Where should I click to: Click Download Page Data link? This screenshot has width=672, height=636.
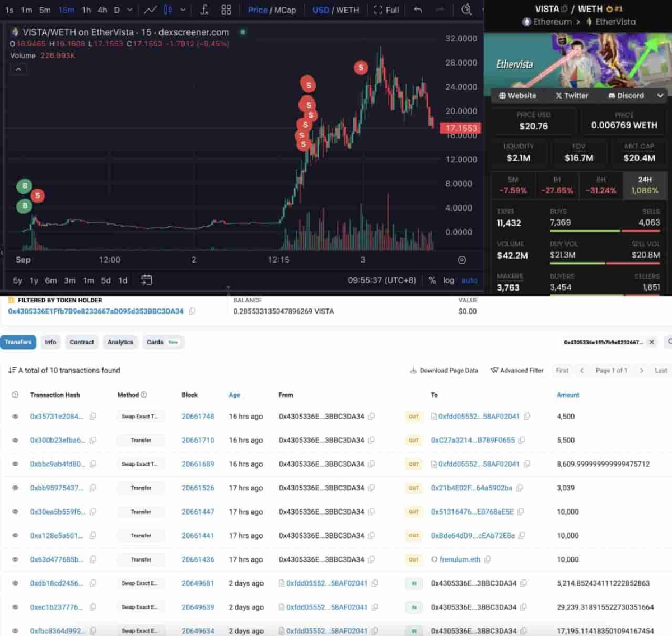point(444,371)
